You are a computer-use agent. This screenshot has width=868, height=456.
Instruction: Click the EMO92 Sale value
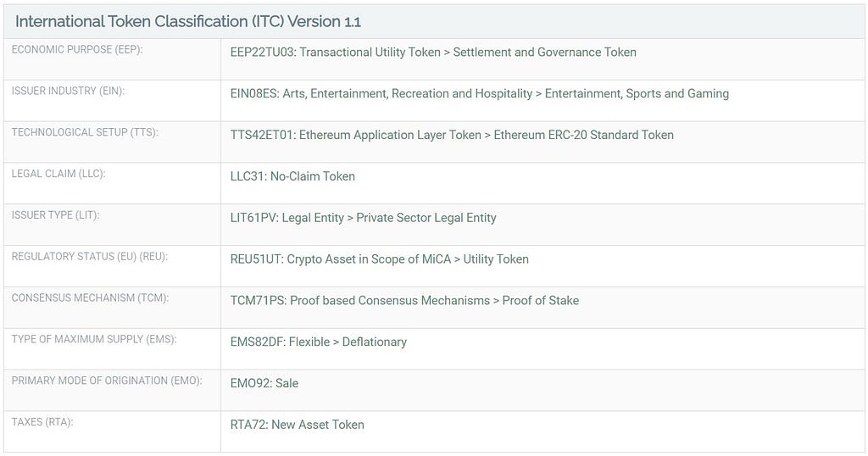[x=264, y=383]
